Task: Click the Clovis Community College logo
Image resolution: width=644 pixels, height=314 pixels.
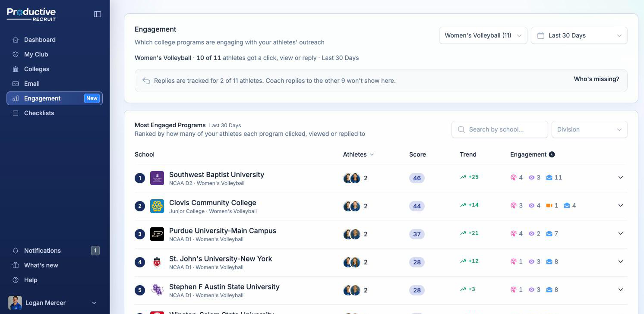Action: (x=157, y=206)
